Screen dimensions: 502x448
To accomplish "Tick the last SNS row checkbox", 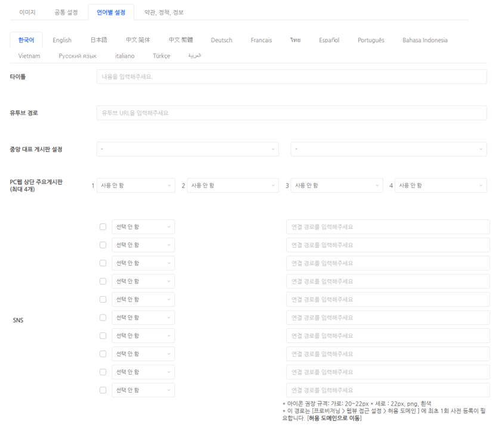I will (103, 390).
